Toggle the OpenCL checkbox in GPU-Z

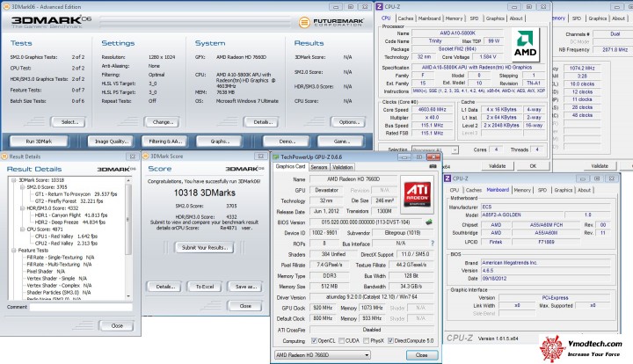pyautogui.click(x=315, y=339)
